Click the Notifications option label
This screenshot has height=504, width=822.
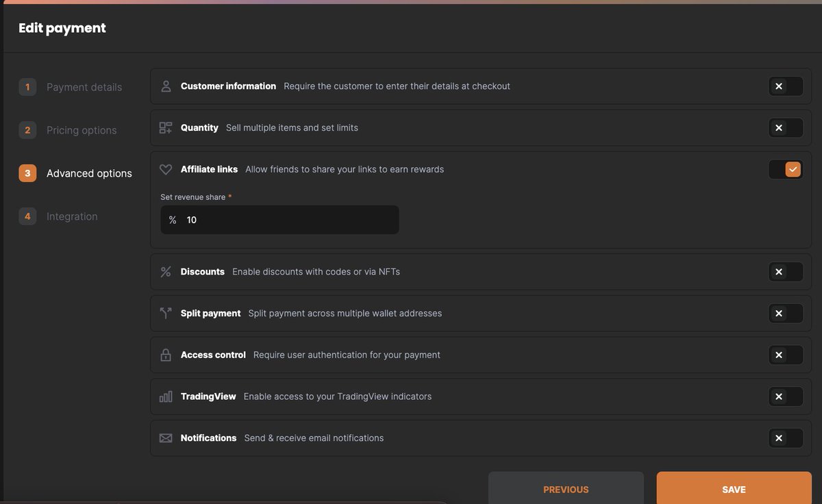click(208, 438)
